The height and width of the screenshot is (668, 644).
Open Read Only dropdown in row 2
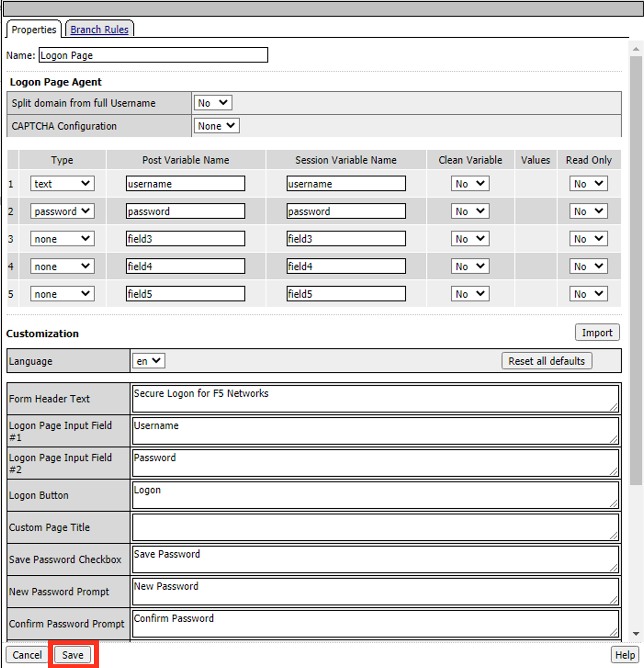[588, 211]
